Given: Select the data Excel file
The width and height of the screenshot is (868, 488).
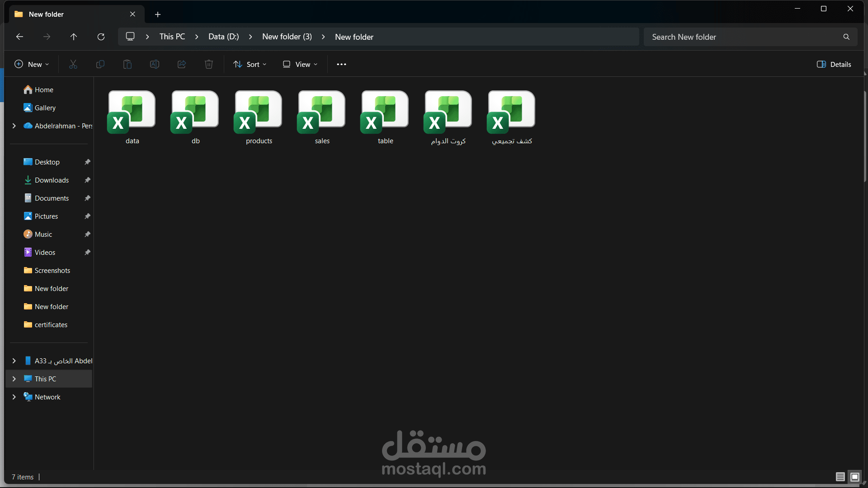Looking at the screenshot, I should (x=132, y=117).
